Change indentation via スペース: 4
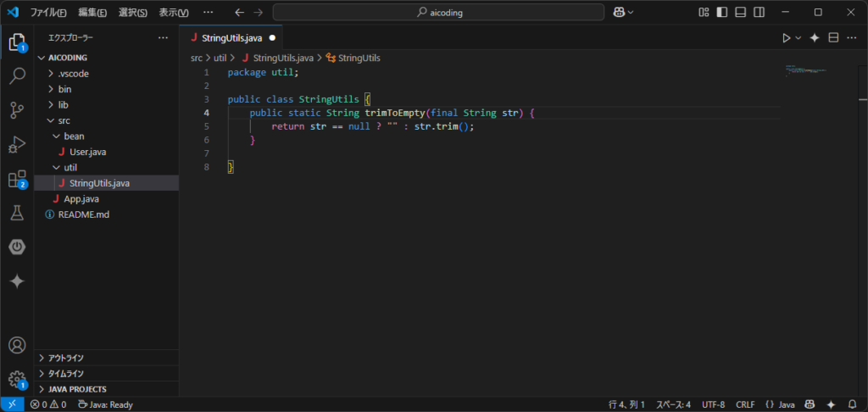 tap(673, 405)
